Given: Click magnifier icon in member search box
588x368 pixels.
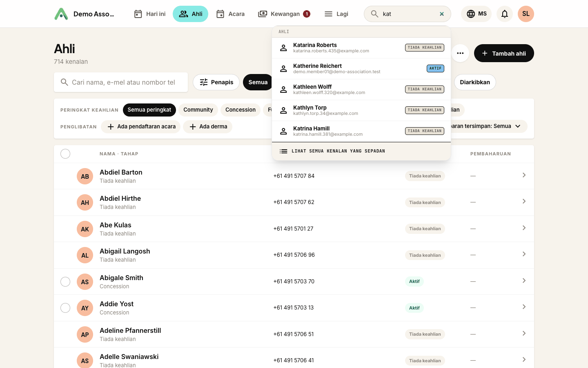Looking at the screenshot, I should point(64,82).
